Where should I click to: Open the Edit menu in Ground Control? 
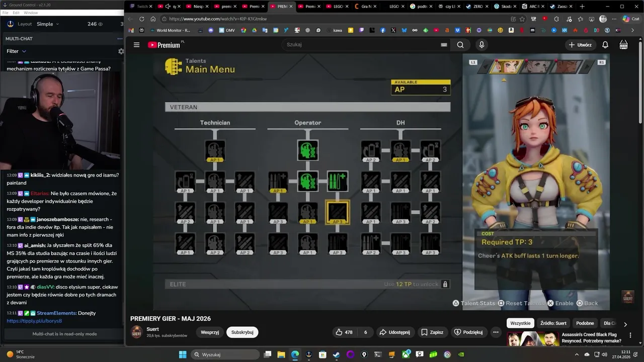click(x=16, y=13)
